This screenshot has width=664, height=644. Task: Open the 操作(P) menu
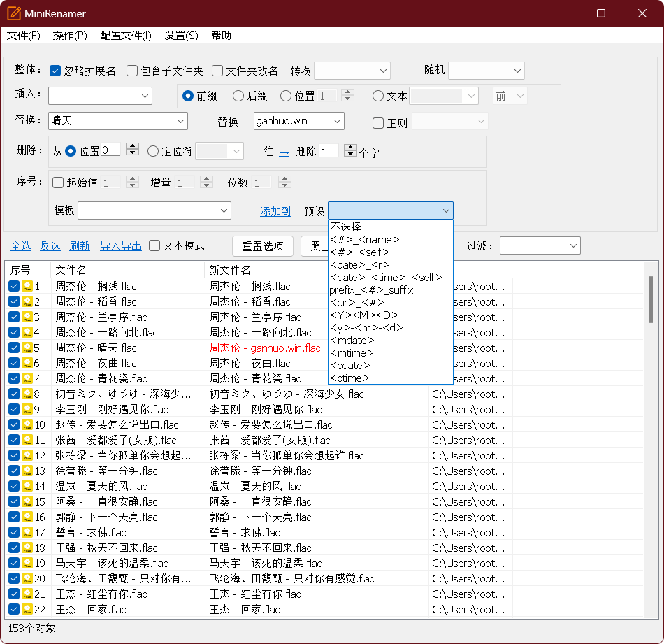70,35
